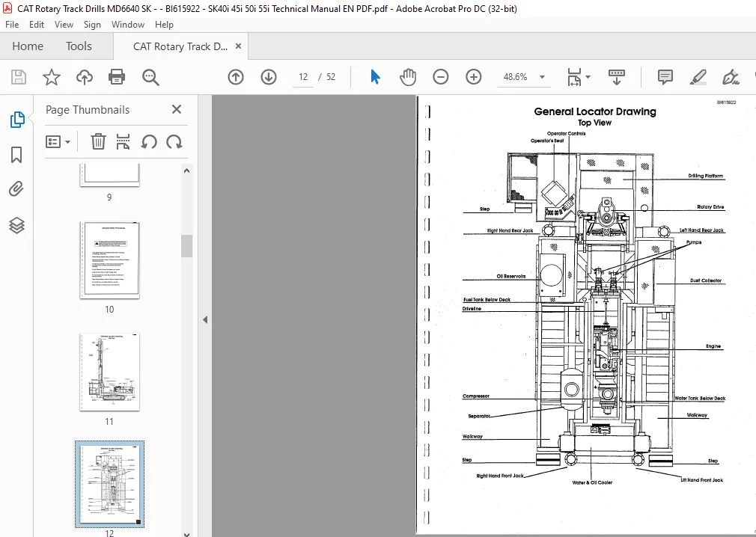Close the Page Thumbnails panel
Screen dimensions: 756x537
177,109
